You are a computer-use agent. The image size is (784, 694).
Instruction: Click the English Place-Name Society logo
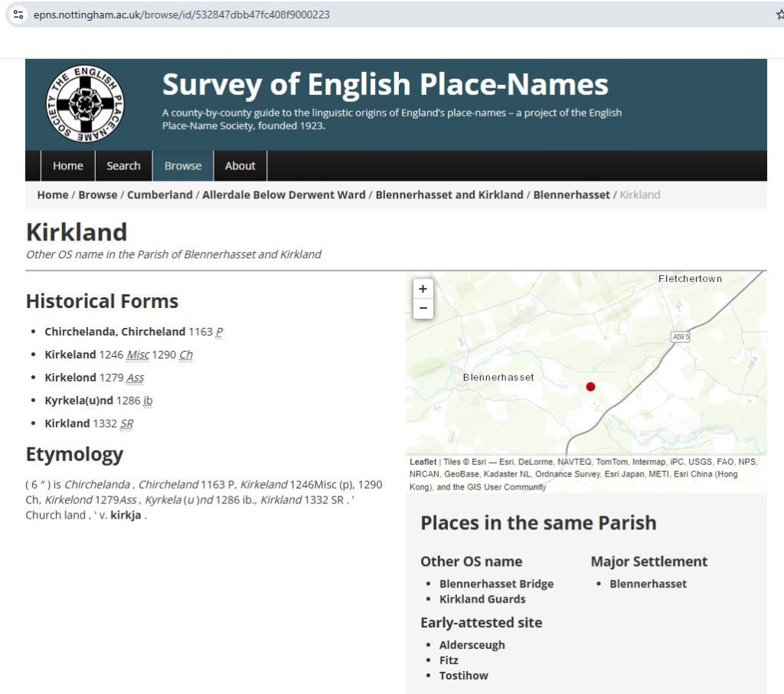tap(85, 104)
